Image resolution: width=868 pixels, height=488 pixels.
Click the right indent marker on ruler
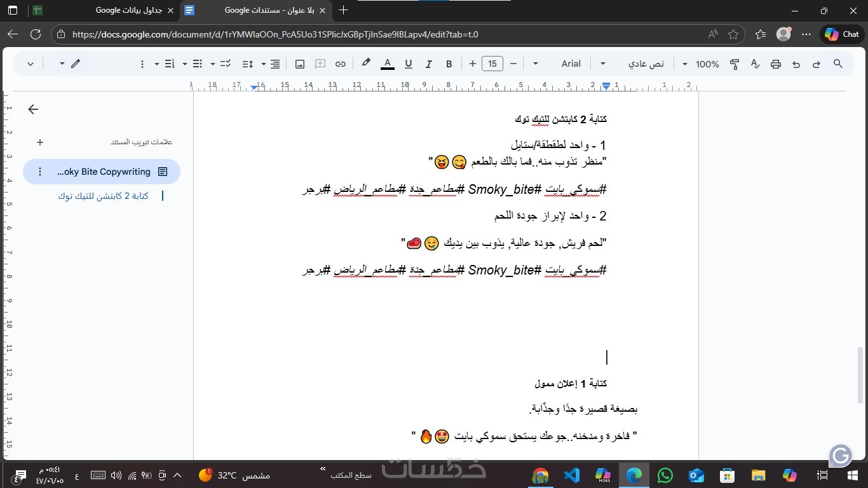606,86
